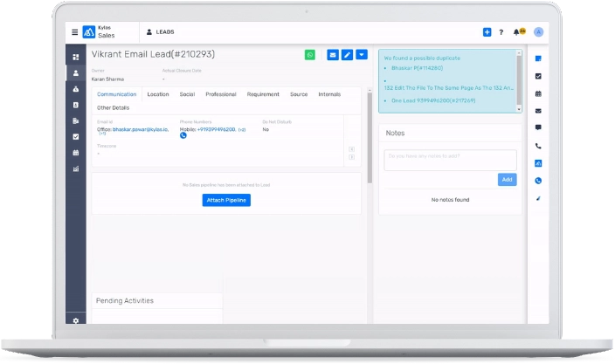This screenshot has height=364, width=615.
Task: Open the Leads person icon in left sidebar
Action: pyautogui.click(x=76, y=73)
